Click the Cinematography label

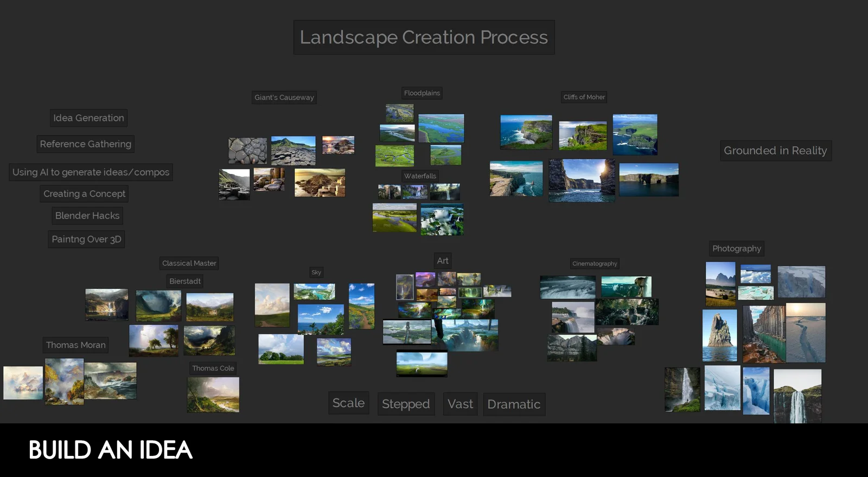pos(595,263)
